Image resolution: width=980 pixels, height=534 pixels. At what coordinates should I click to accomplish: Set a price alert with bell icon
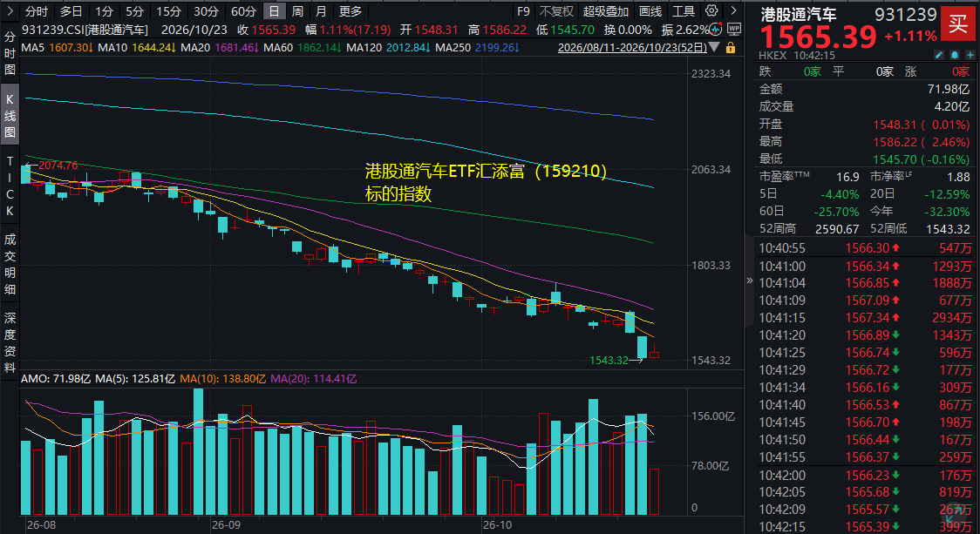coord(955,55)
